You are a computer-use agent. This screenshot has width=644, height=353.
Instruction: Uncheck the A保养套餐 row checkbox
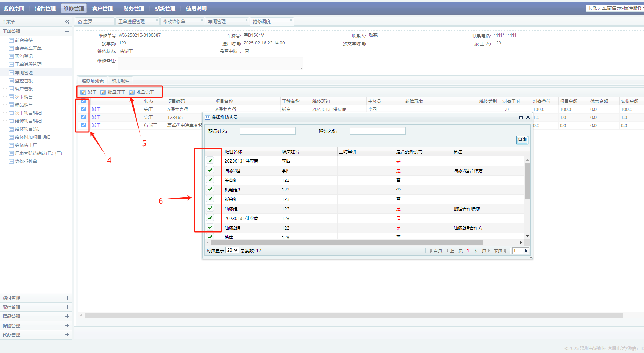83,109
